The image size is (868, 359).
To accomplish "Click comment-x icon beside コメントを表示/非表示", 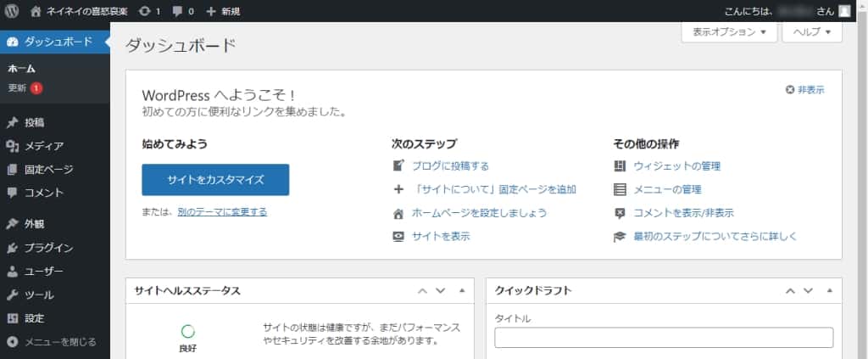I will [620, 213].
